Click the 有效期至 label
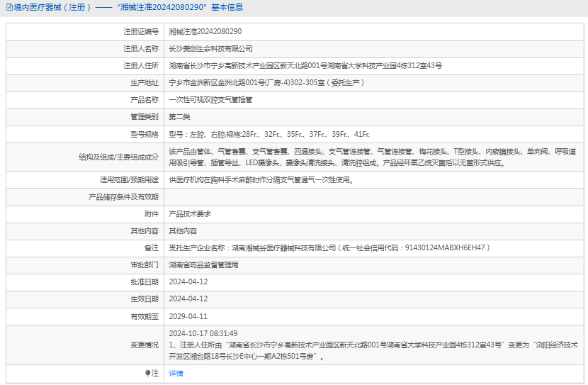Screen dimensions: 588x385 click(145, 317)
